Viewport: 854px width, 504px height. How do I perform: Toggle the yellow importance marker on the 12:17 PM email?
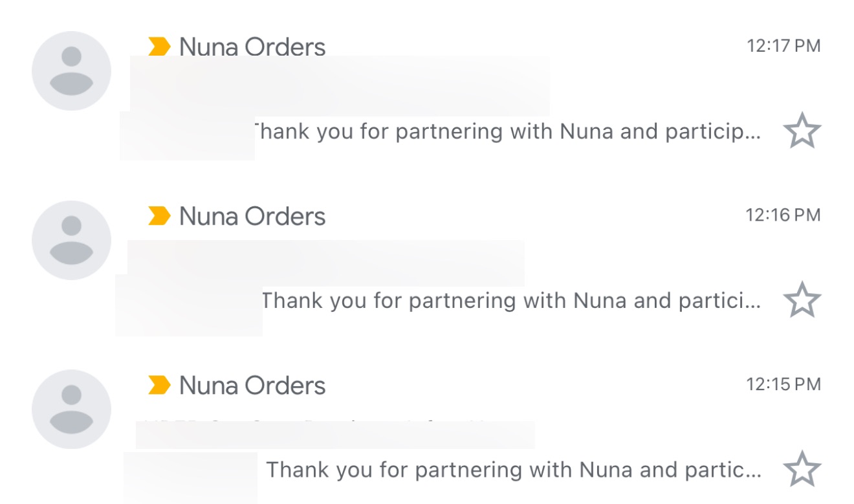coord(159,47)
